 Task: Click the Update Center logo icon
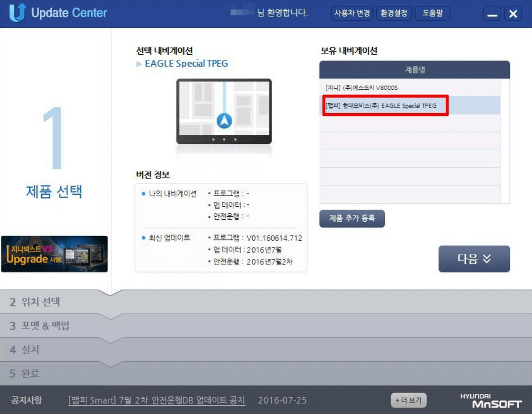pyautogui.click(x=18, y=12)
